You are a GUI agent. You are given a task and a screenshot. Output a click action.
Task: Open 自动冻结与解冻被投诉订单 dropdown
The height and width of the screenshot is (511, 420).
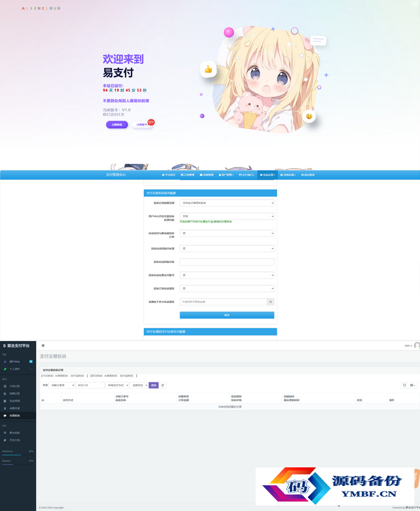[x=227, y=233]
